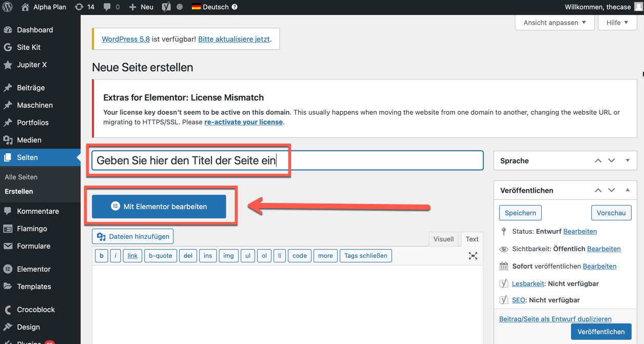Open the Hilfe dropdown
This screenshot has height=344, width=644.
click(617, 23)
